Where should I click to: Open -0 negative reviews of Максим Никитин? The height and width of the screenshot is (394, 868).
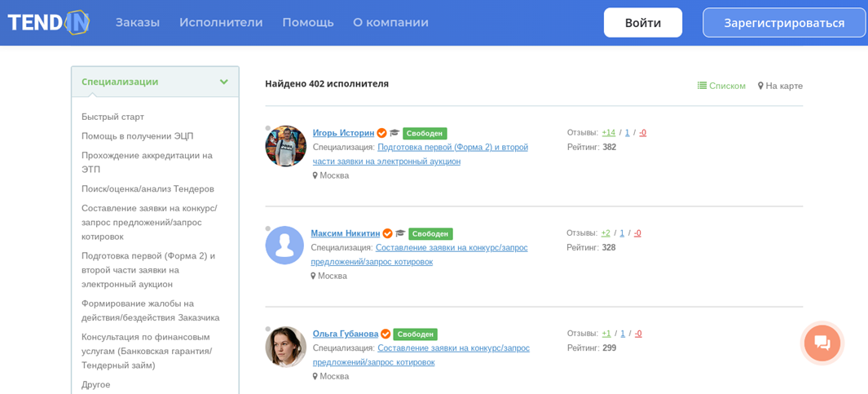637,233
